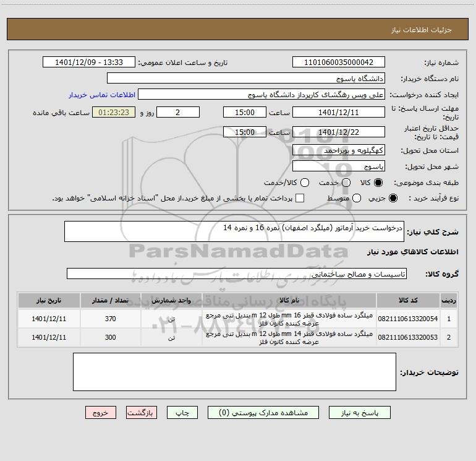Click the buyer name field دانشگاه یاسوج

tap(246, 78)
